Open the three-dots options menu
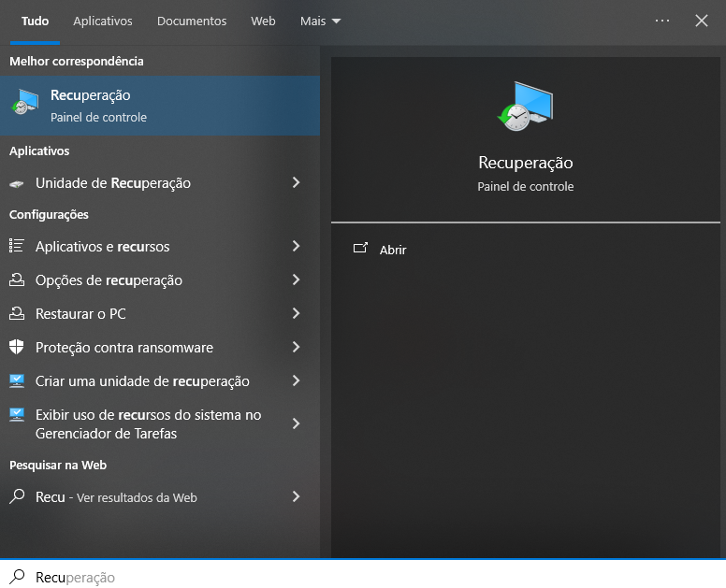 pos(662,21)
